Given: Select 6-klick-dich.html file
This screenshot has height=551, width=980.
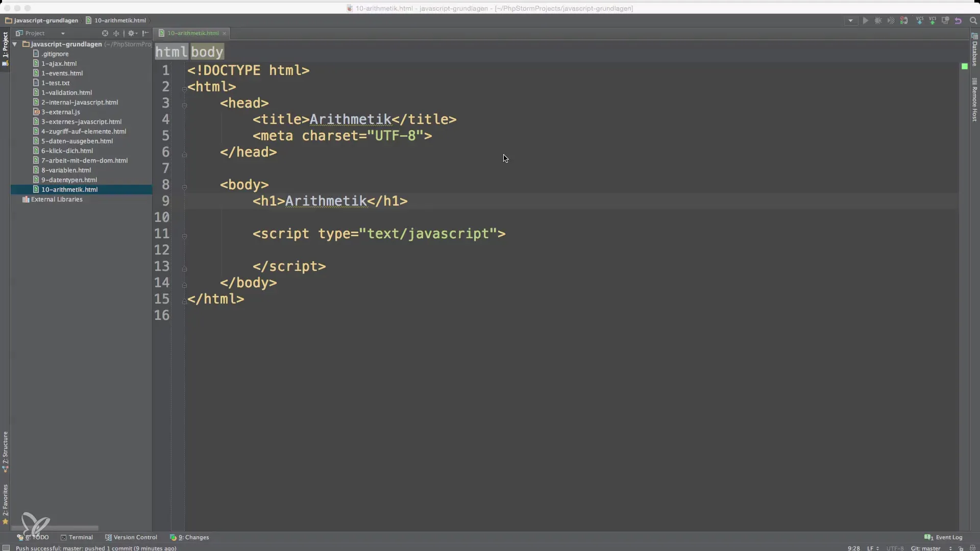Looking at the screenshot, I should point(67,151).
